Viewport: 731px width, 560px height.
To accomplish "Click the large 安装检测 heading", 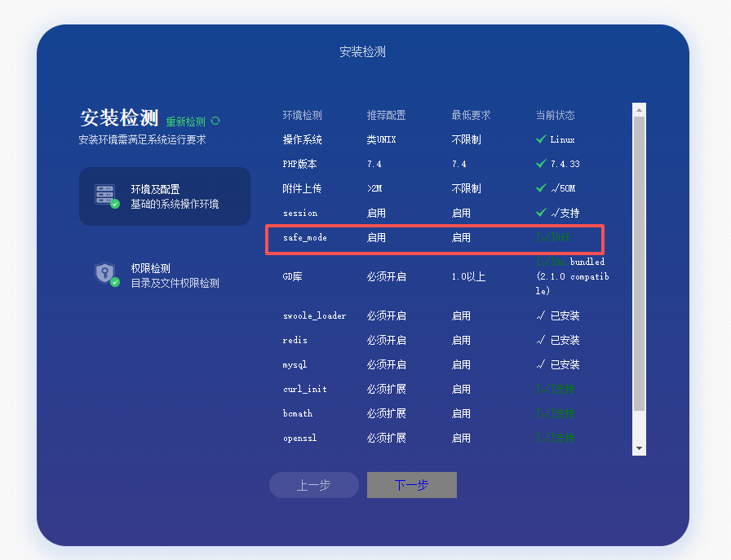I will 119,118.
